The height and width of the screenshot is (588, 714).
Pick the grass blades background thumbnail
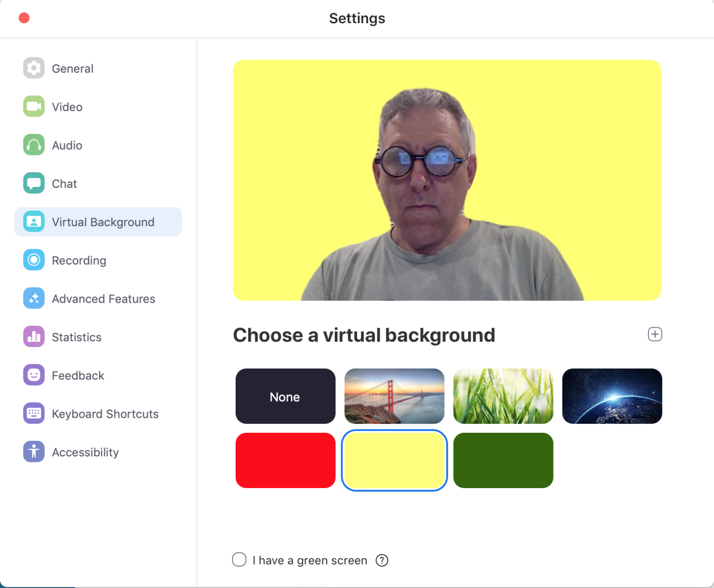coord(503,396)
